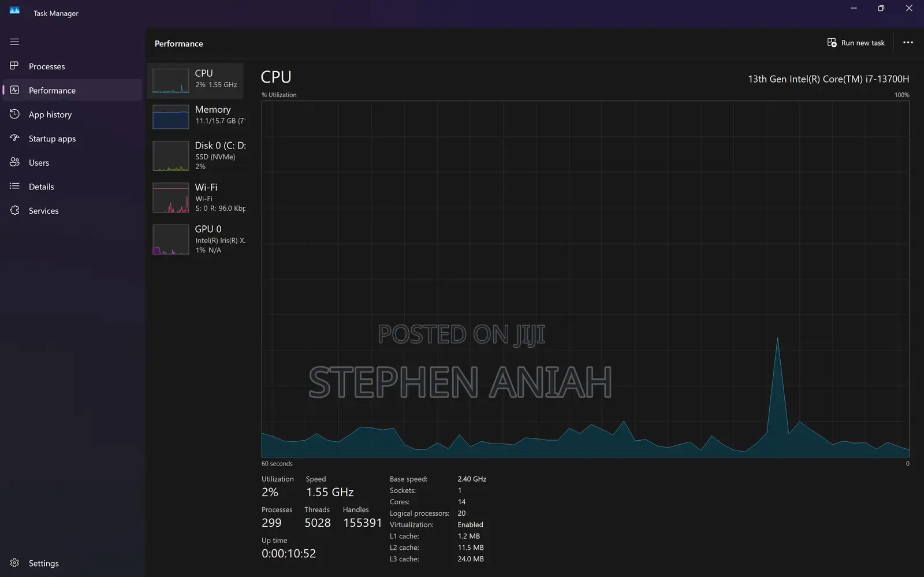
Task: Select the 0:00:10:52 up time value
Action: (289, 553)
